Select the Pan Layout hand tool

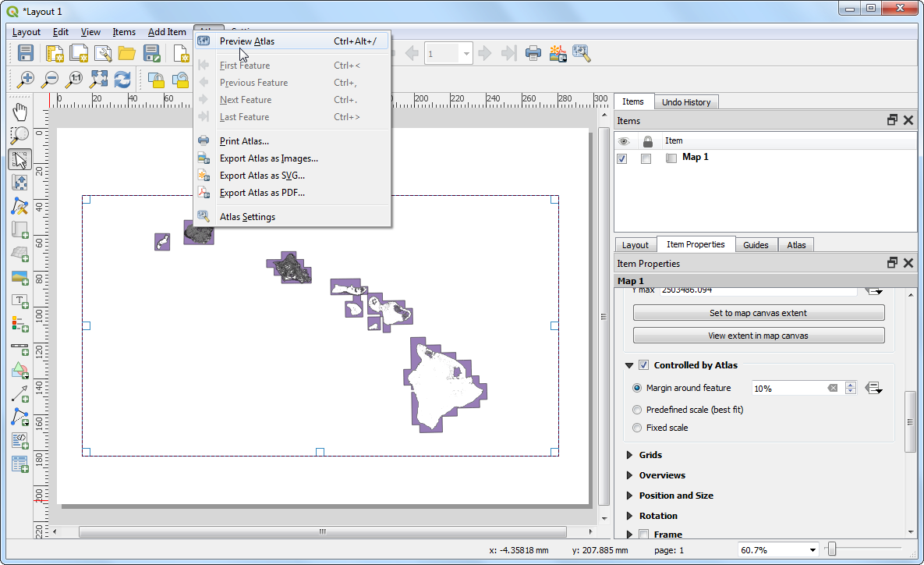pyautogui.click(x=20, y=112)
